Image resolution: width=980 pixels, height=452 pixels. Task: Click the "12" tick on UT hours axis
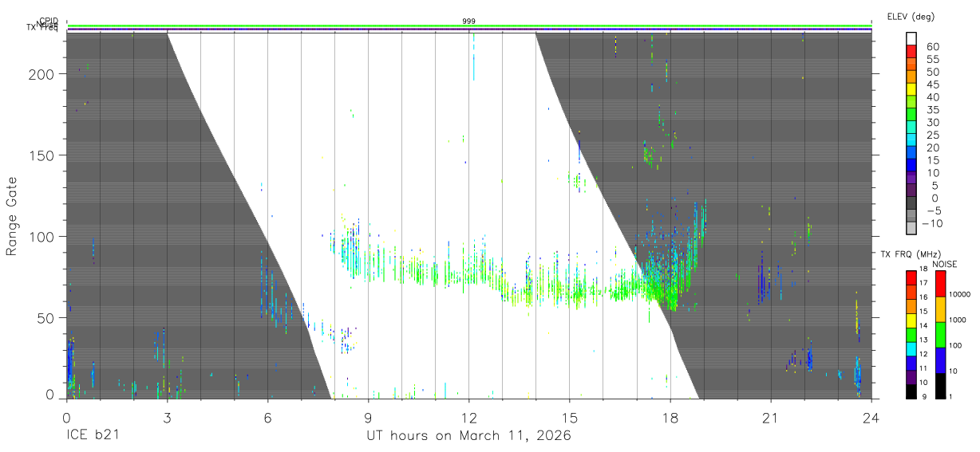point(468,418)
